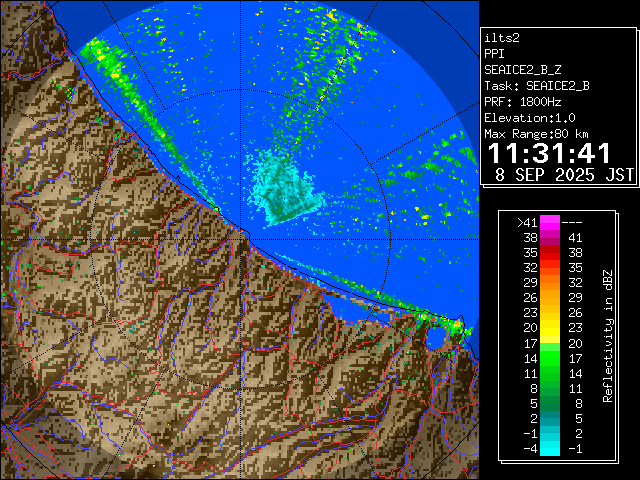
Task: Click the PPI scan type label
Action: point(494,53)
